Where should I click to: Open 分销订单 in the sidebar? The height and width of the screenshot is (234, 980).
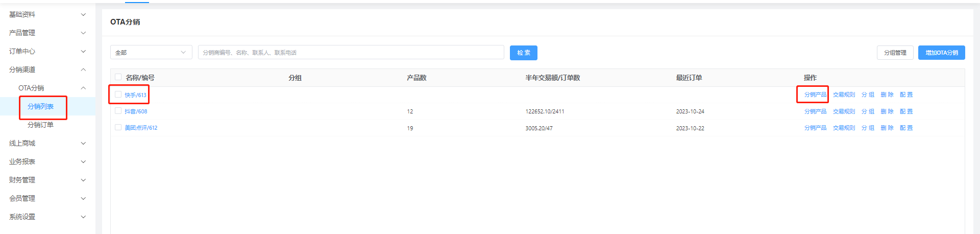click(x=40, y=125)
